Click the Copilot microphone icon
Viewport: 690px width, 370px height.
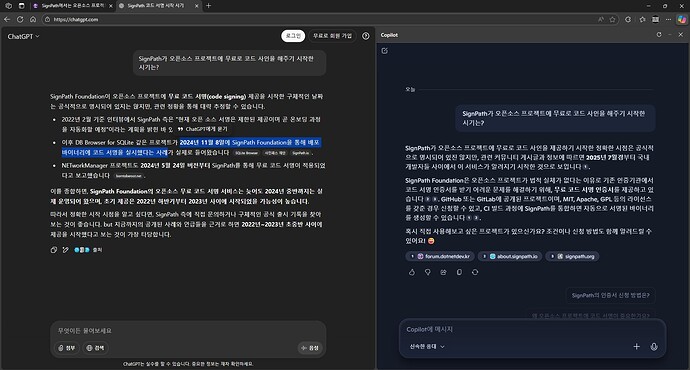coord(654,347)
